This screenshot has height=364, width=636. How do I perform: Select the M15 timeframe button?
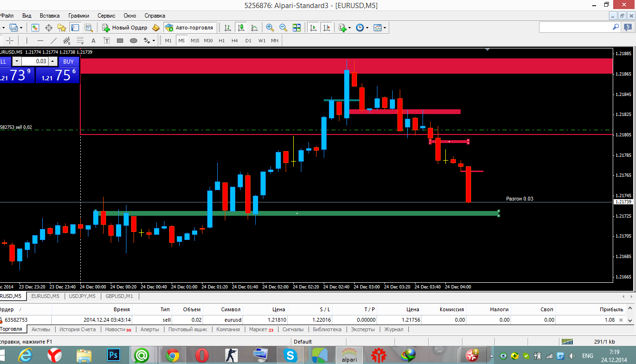click(195, 40)
